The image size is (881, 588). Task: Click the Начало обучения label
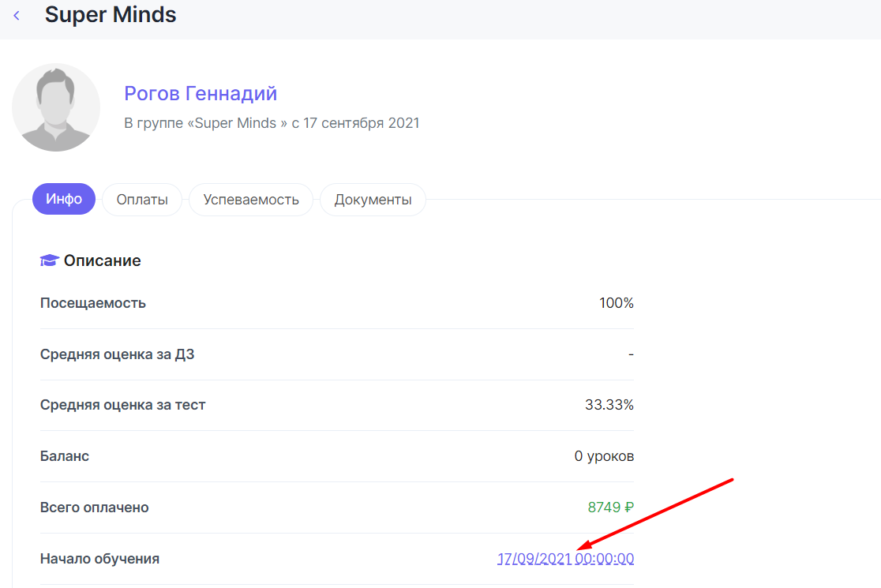tap(99, 559)
